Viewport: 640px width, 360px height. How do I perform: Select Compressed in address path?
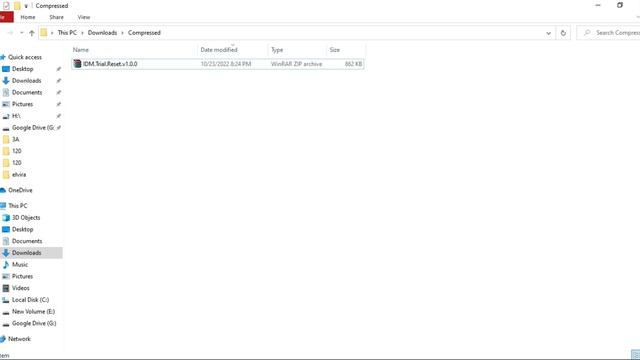click(x=144, y=33)
